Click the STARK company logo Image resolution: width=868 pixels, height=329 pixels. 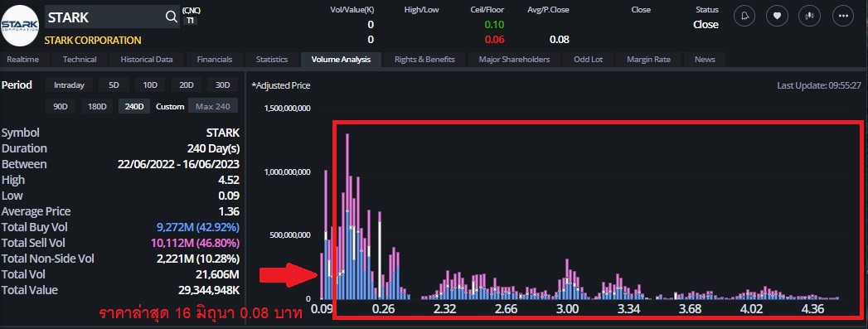pyautogui.click(x=19, y=26)
